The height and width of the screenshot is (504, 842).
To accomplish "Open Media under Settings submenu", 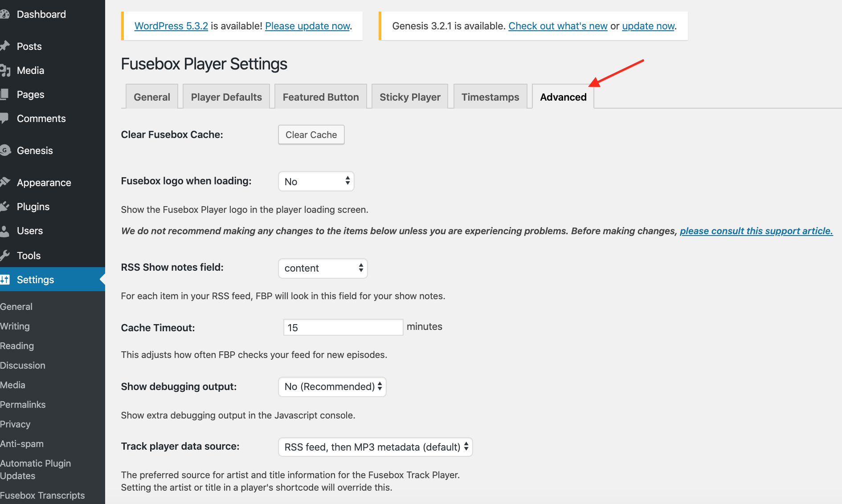I will coord(12,385).
